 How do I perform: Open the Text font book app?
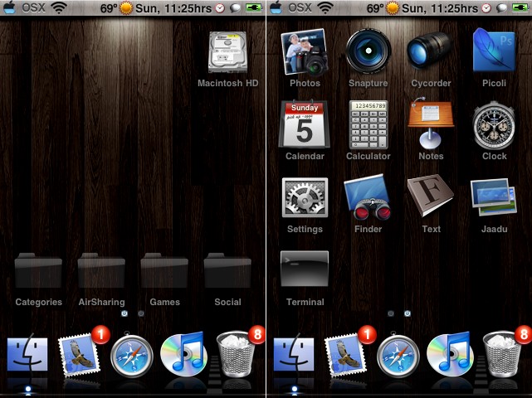(x=431, y=196)
